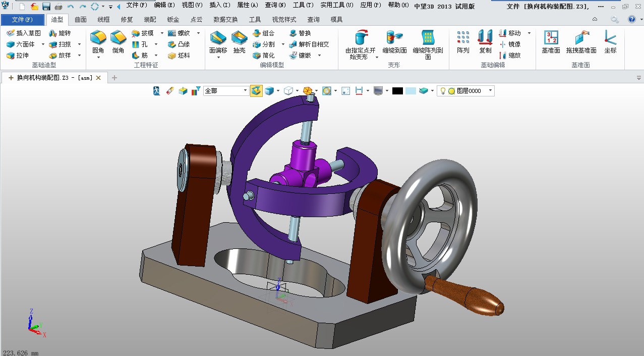Apply the 圆角 (Fillet) tool
Image resolution: width=644 pixels, height=356 pixels.
[98, 42]
